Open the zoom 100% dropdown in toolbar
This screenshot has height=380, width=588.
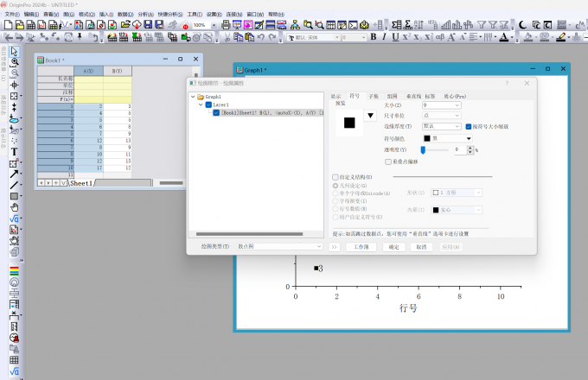(214, 25)
